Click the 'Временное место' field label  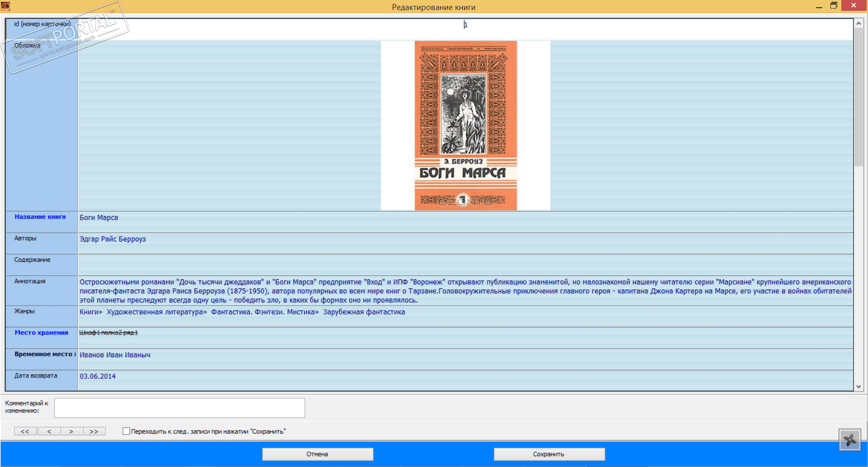pos(45,354)
